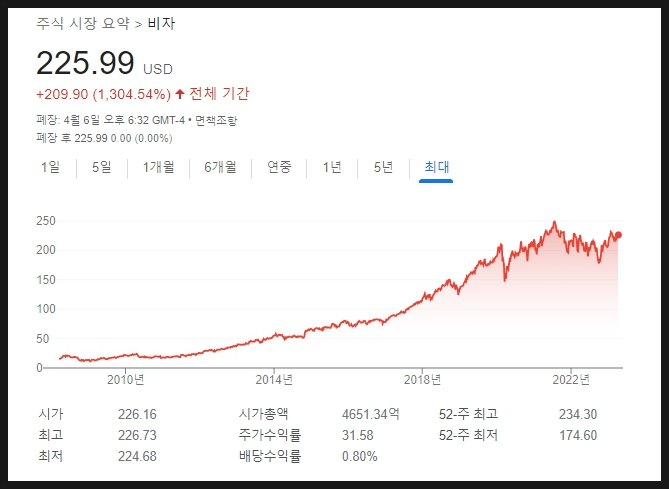The image size is (669, 489).
Task: Click the red current-price dot on chart
Action: (618, 235)
